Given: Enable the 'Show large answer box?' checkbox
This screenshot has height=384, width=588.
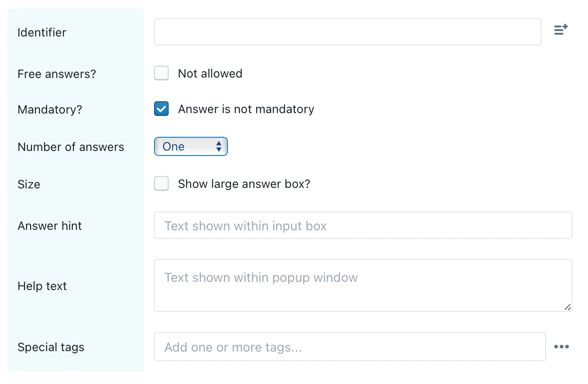Looking at the screenshot, I should click(161, 184).
